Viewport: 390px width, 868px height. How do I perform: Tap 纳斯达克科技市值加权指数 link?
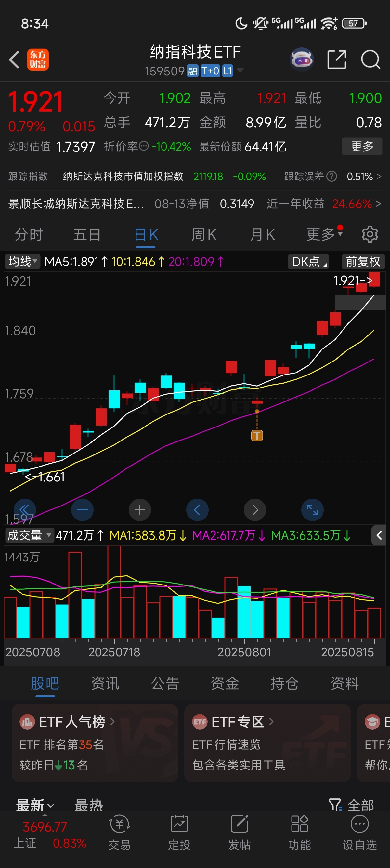coord(123,176)
